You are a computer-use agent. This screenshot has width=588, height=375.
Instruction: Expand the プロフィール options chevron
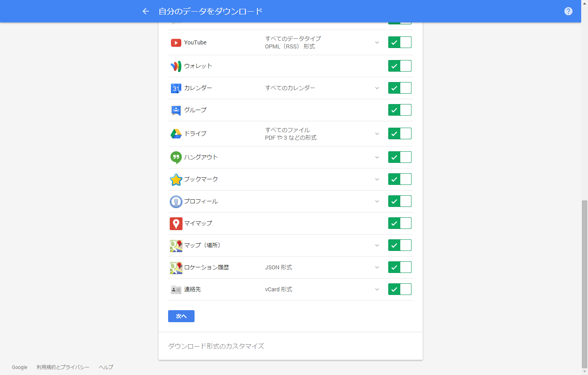pyautogui.click(x=377, y=201)
